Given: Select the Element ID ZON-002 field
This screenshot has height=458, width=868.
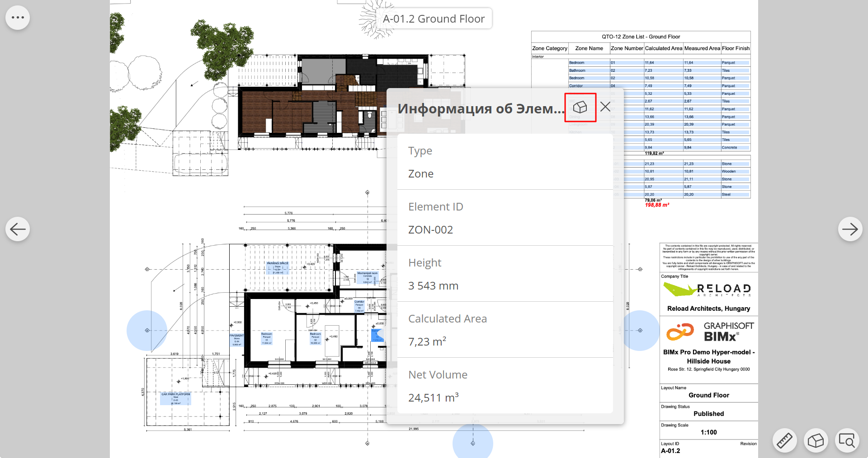Looking at the screenshot, I should tap(505, 218).
